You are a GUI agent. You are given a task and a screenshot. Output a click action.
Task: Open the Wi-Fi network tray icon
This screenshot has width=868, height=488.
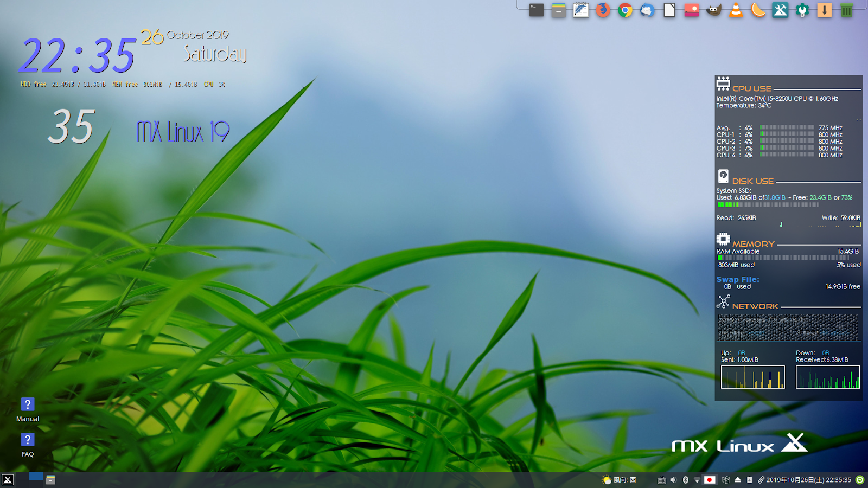pos(697,480)
